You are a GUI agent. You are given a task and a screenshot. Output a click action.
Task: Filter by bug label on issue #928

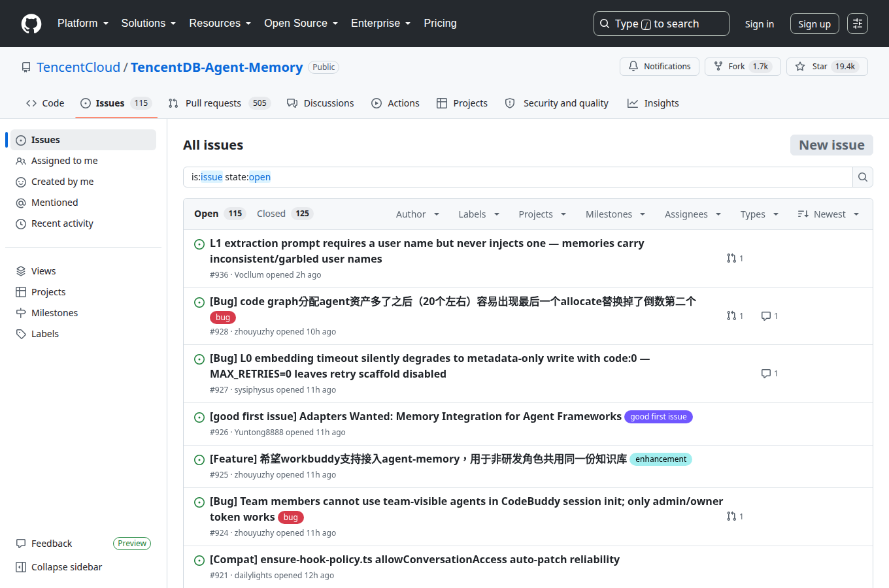223,318
